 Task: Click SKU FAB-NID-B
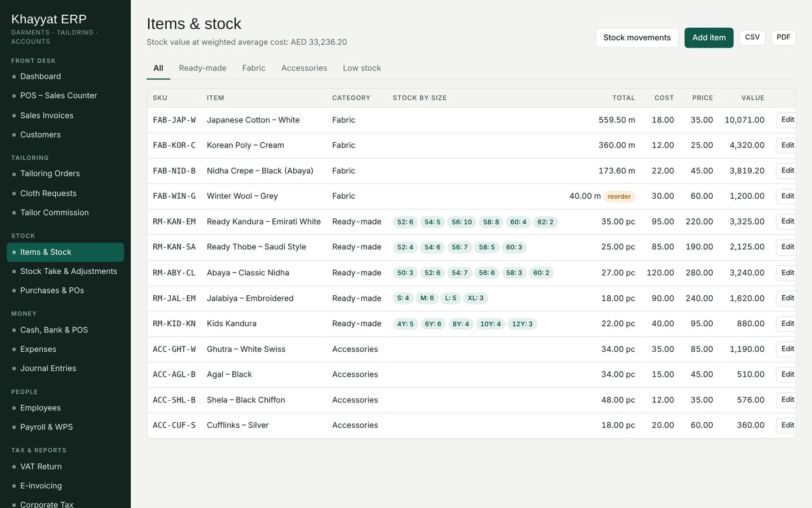click(174, 170)
